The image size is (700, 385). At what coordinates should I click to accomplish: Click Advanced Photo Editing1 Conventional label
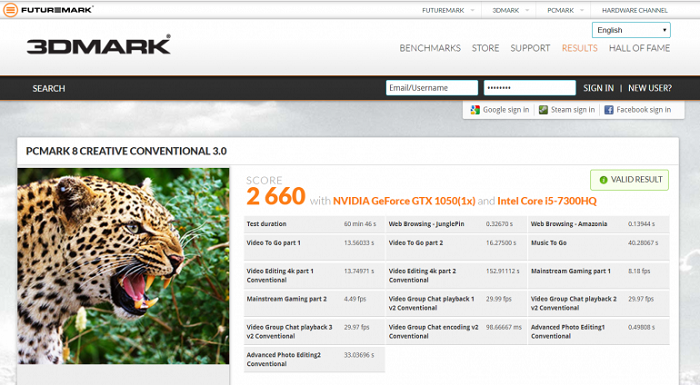[x=568, y=331]
